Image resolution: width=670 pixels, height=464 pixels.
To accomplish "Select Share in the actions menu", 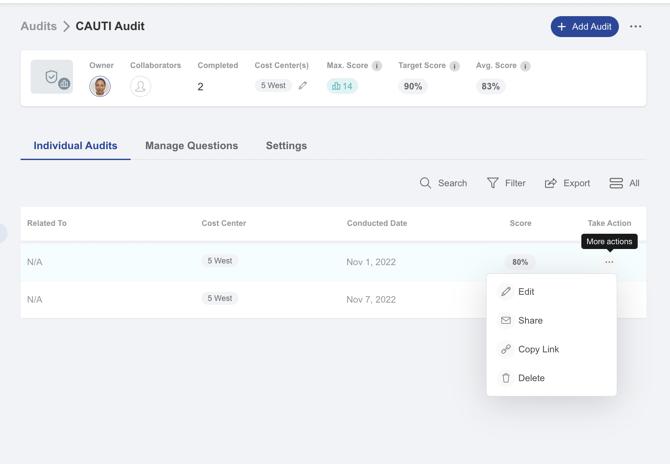I will point(530,321).
